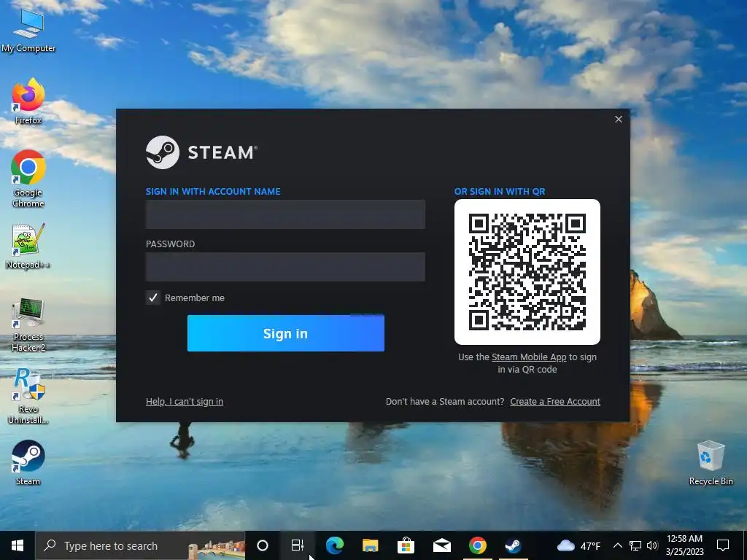This screenshot has height=560, width=747.
Task: Open Mail app from taskbar
Action: pos(441,545)
